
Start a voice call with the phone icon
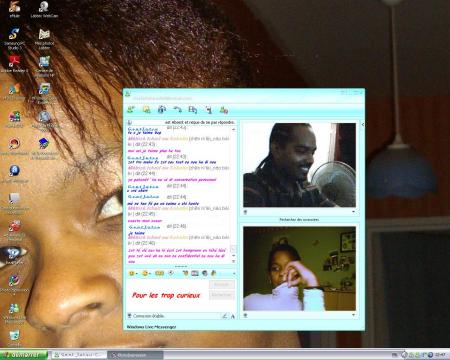(177, 109)
